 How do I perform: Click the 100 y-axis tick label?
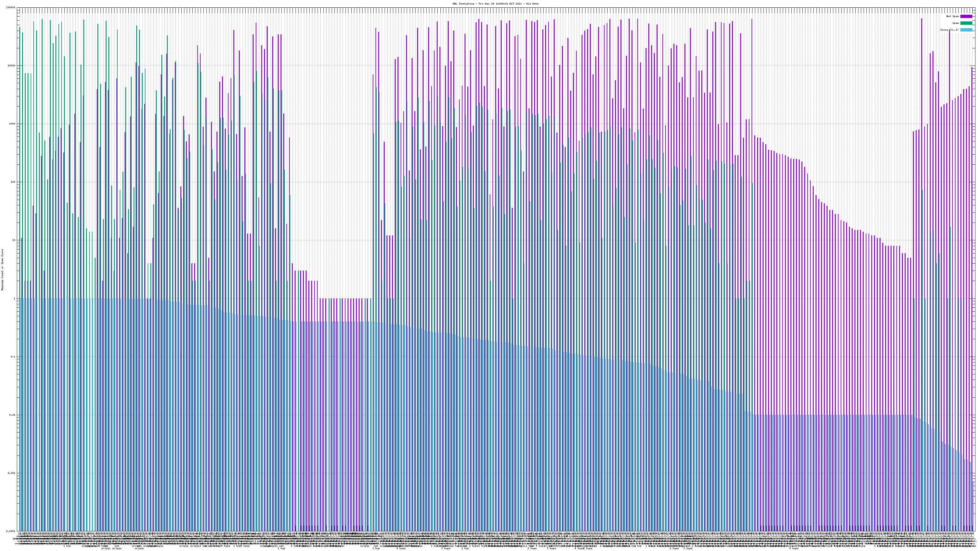click(13, 182)
